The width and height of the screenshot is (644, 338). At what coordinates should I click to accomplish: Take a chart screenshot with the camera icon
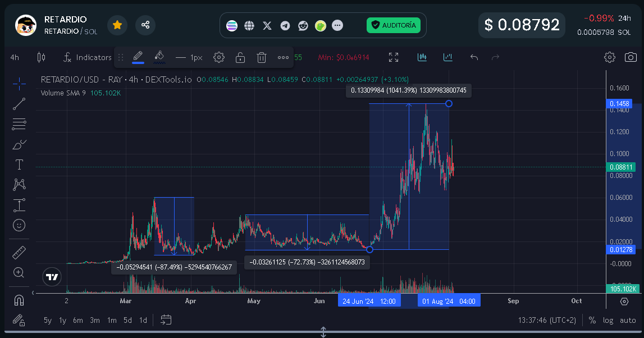coord(631,57)
